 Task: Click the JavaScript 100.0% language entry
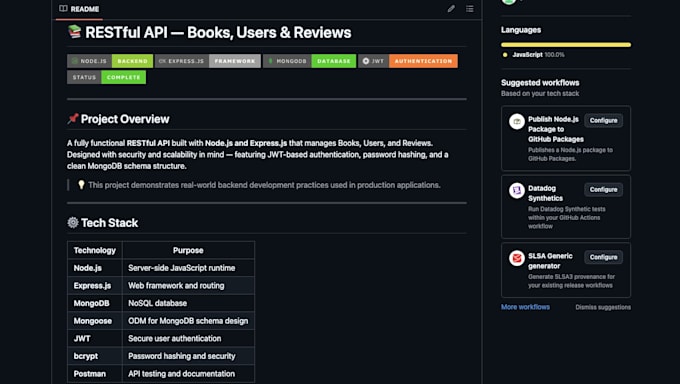tap(534, 55)
